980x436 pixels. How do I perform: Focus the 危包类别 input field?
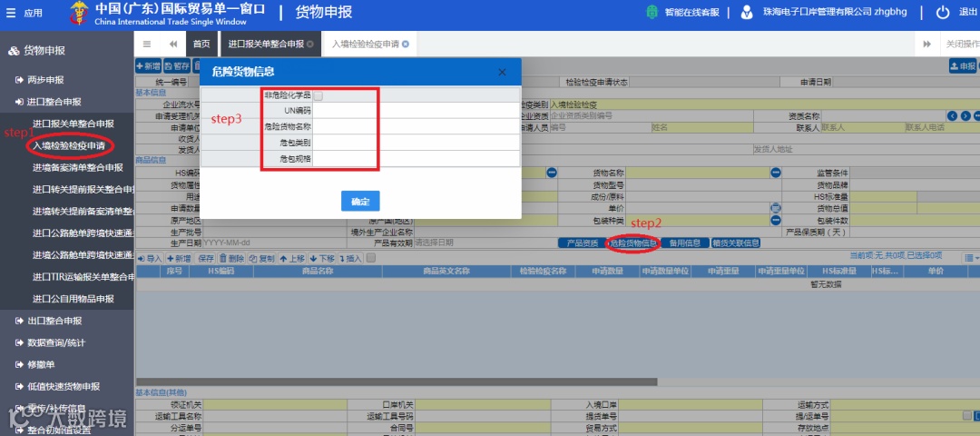tap(416, 144)
